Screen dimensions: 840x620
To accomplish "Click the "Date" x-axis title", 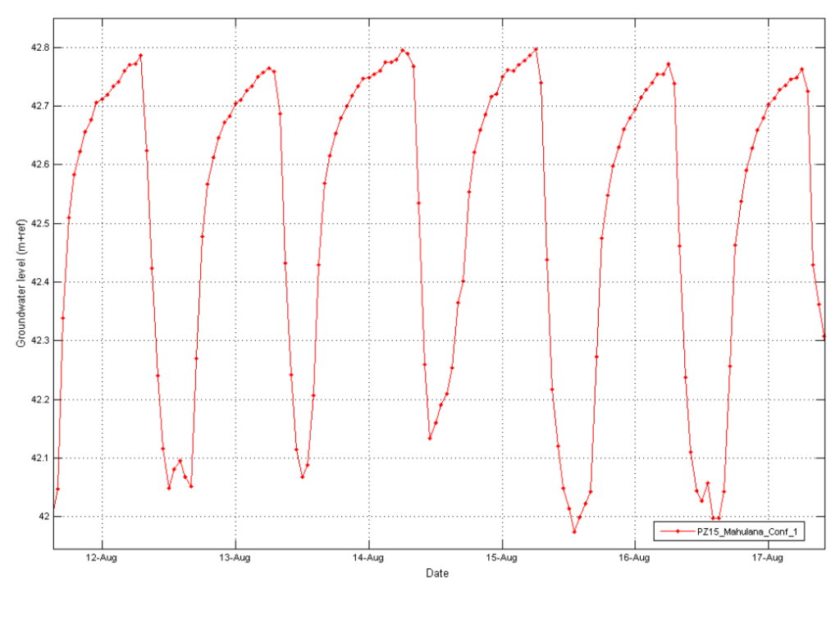I will (x=437, y=574).
